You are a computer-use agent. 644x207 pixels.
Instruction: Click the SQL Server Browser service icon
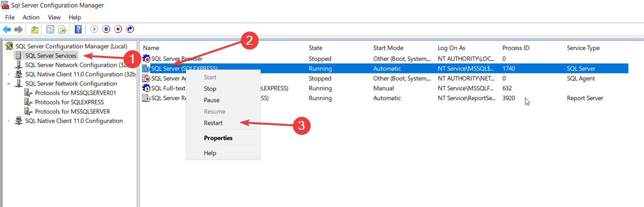(x=146, y=59)
